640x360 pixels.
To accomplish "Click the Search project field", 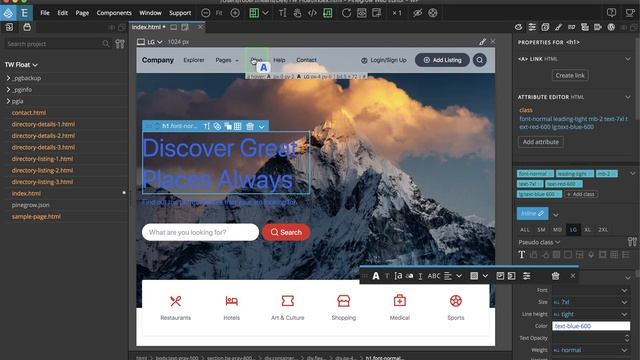I will coord(57,44).
